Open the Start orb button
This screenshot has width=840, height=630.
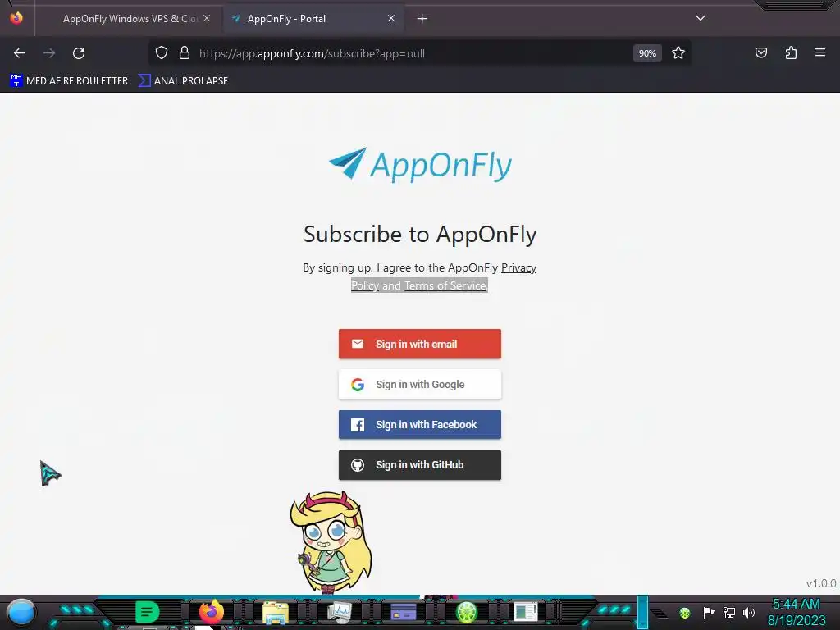pos(21,613)
